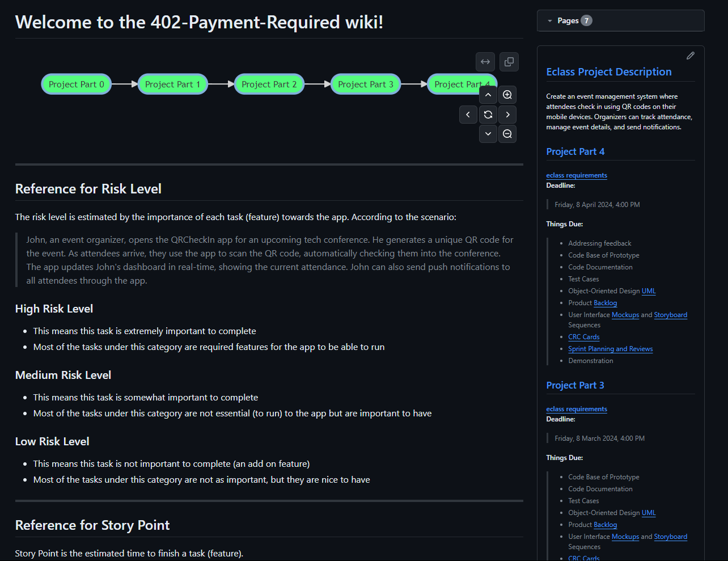728x561 pixels.
Task: Pan the diagram right with arrow
Action: [507, 115]
